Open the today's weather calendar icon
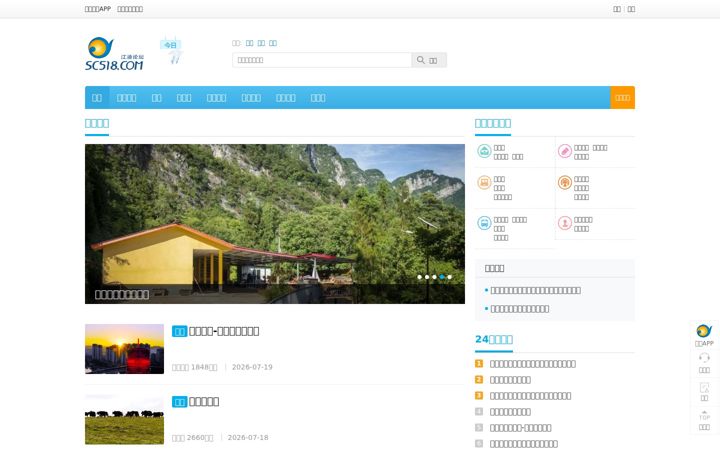Viewport: 720px width, 450px height. click(x=171, y=51)
